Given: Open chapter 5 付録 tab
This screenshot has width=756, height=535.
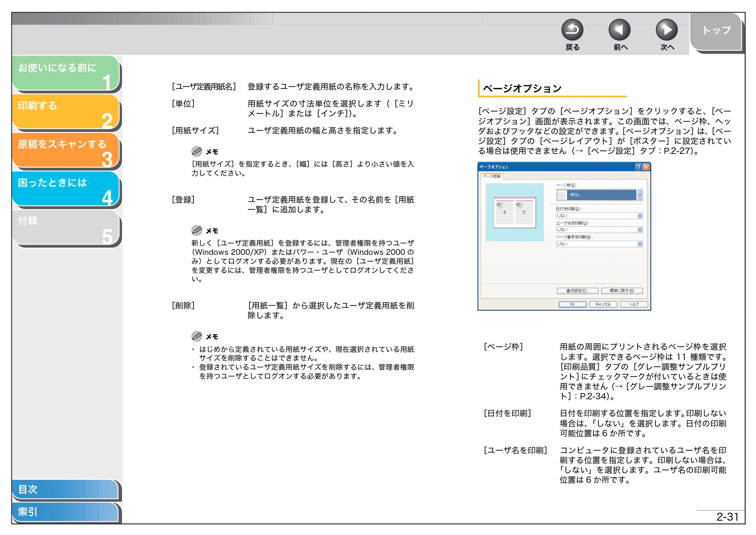Looking at the screenshot, I should coord(66,227).
